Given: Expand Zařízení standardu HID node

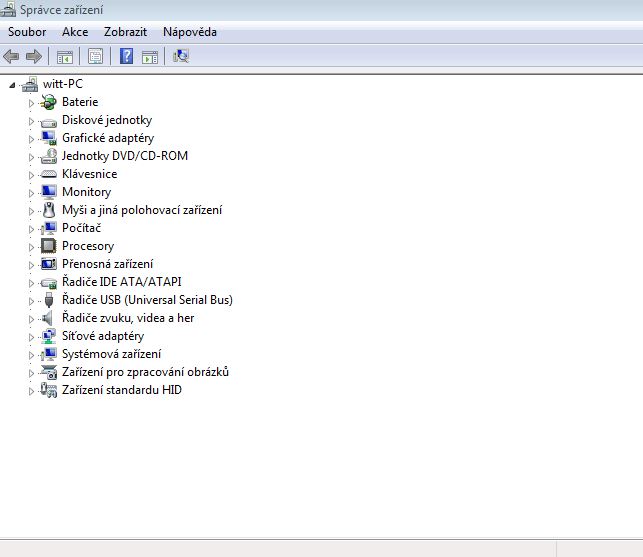Looking at the screenshot, I should point(31,391).
